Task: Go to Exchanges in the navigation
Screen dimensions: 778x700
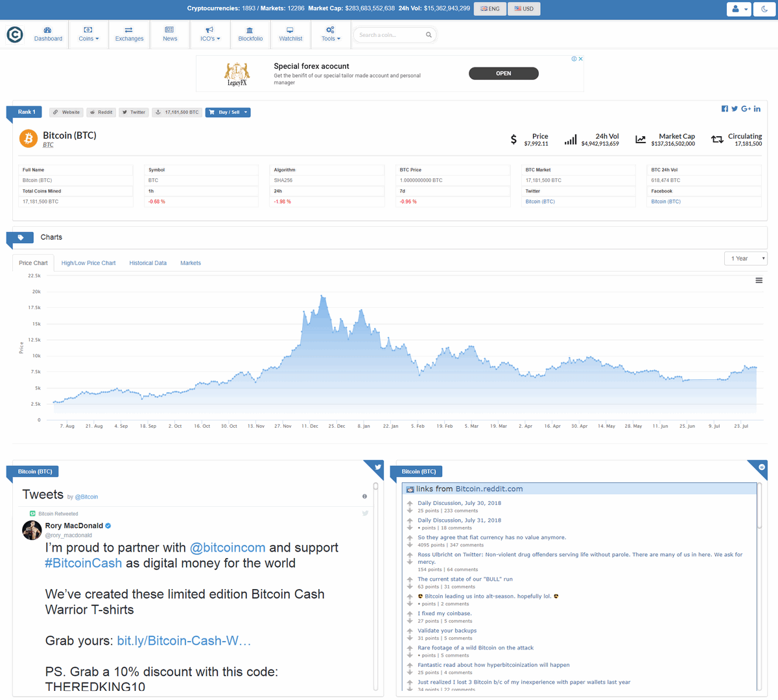Action: click(x=129, y=34)
